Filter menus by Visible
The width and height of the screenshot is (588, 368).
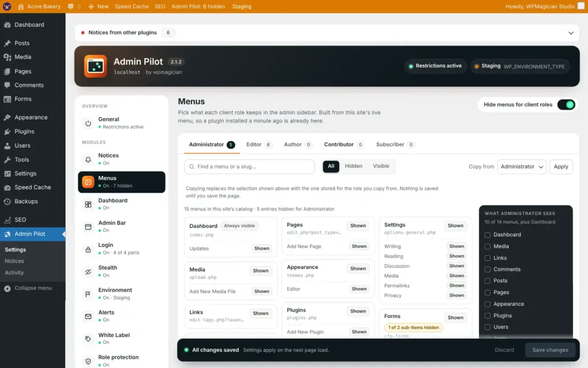point(381,166)
